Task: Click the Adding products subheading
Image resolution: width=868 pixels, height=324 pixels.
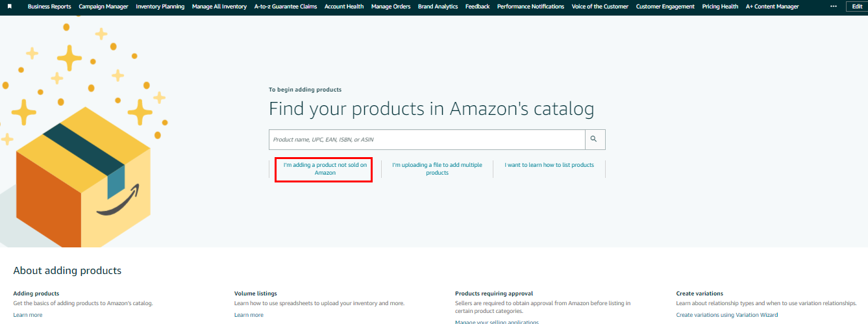Action: [x=36, y=293]
